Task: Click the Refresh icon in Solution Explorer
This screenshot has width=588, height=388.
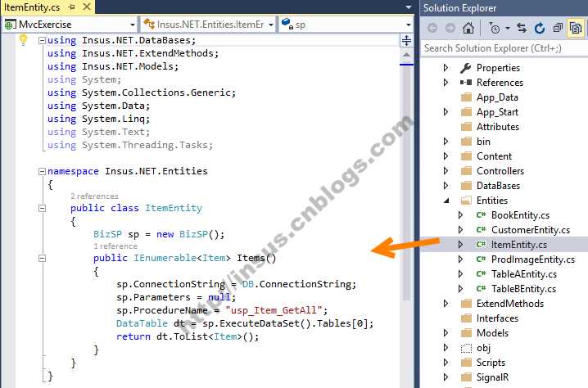Action: [540, 28]
